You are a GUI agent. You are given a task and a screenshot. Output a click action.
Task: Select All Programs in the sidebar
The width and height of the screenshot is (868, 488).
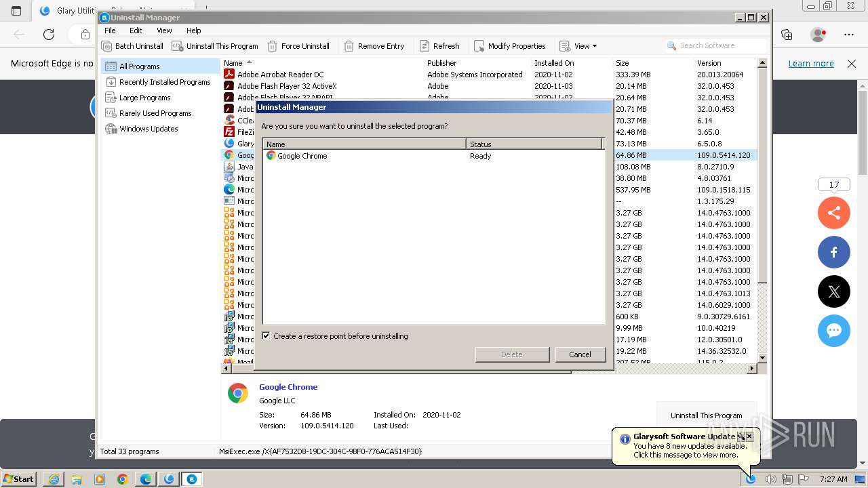point(159,66)
